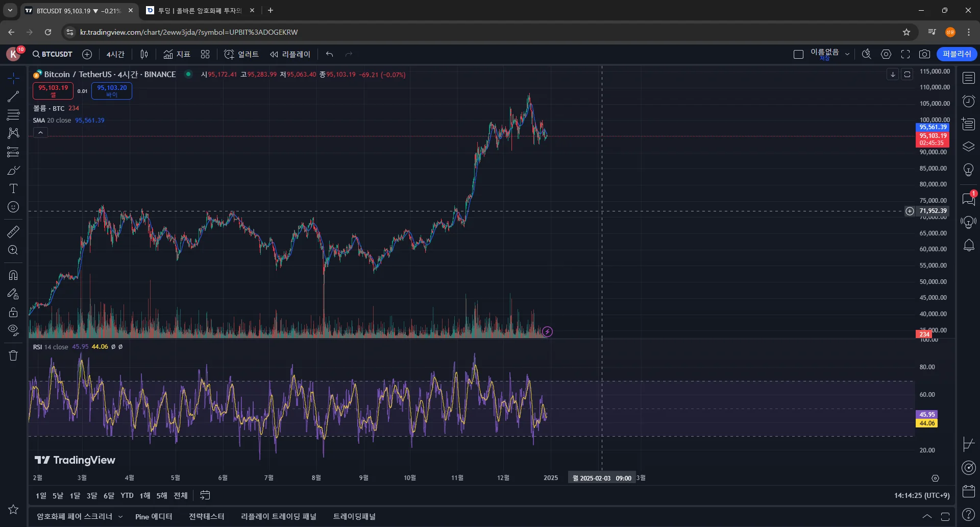
Task: Hide all drawings with eye icon
Action: [x=13, y=330]
